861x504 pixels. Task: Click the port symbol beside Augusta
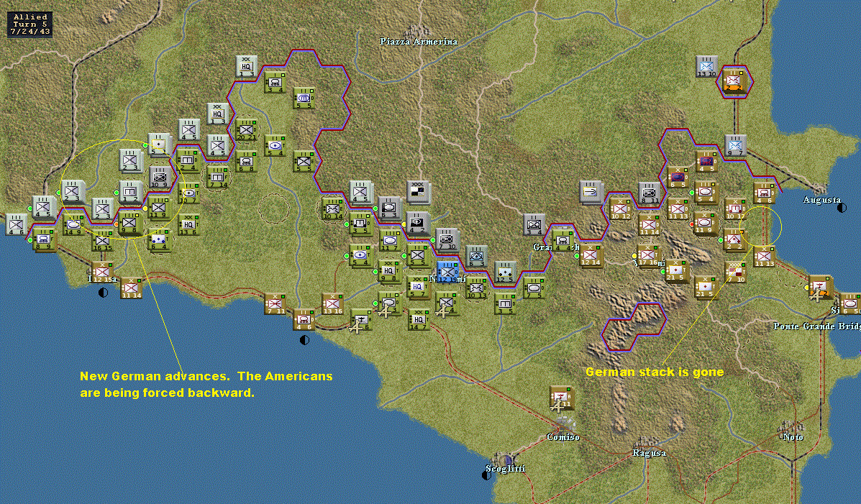pos(842,208)
